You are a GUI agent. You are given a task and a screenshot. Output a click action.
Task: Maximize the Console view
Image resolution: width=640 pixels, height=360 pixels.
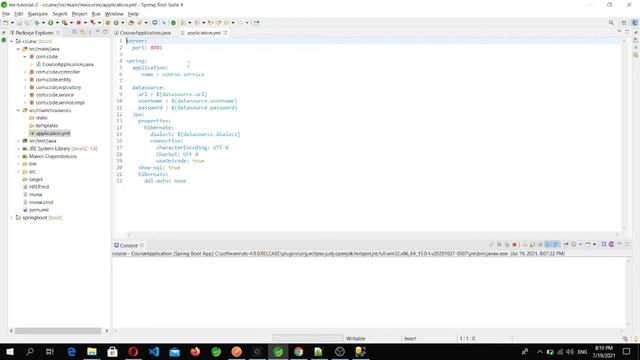coord(627,244)
